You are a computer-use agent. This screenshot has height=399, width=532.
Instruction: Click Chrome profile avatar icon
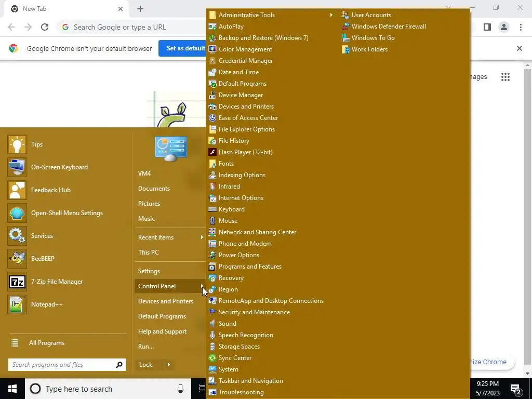tap(504, 27)
